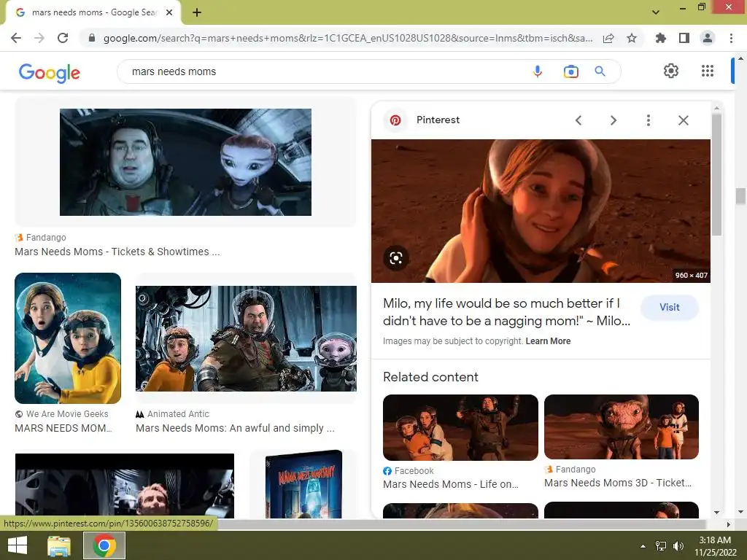Click the address bar URL
Viewport: 747px width, 560px height.
(348, 38)
